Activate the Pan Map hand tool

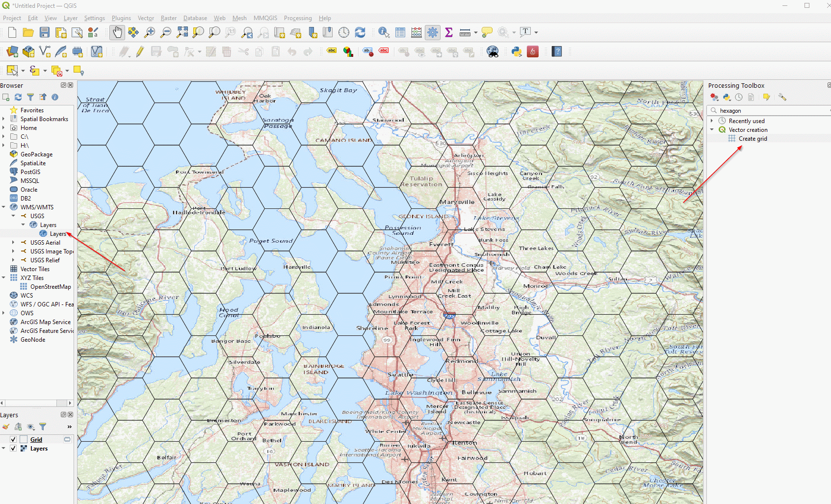click(117, 32)
